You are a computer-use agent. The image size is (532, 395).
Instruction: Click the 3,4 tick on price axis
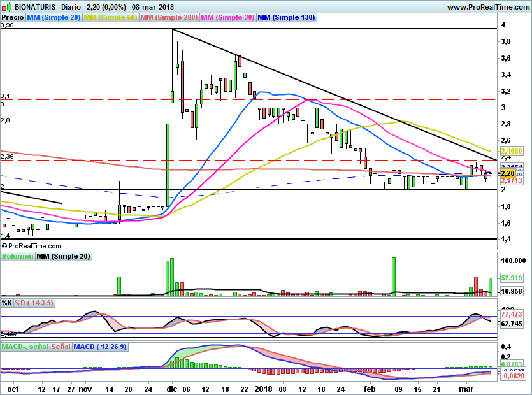point(506,75)
